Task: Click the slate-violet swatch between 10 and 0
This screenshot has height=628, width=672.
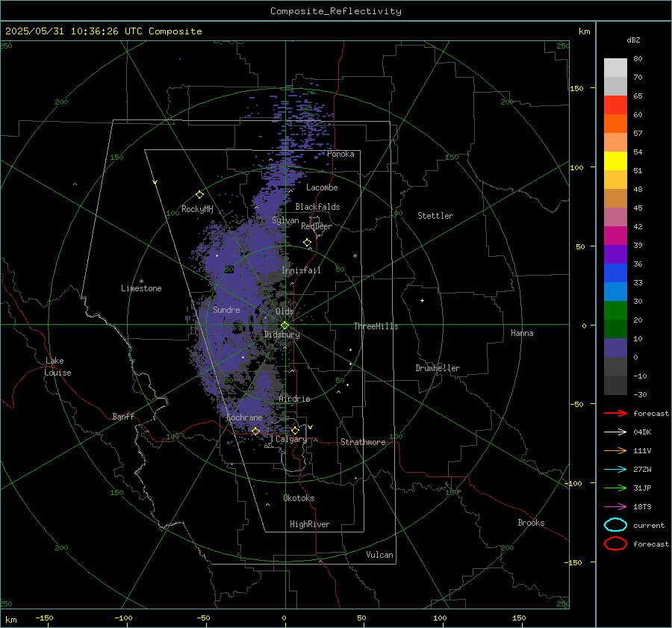Action: 615,348
